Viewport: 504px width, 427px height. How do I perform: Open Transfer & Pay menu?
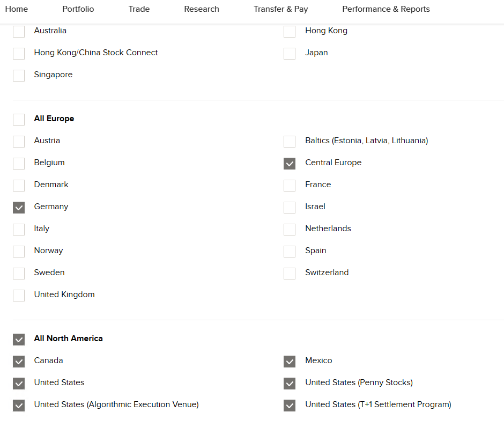click(x=280, y=9)
